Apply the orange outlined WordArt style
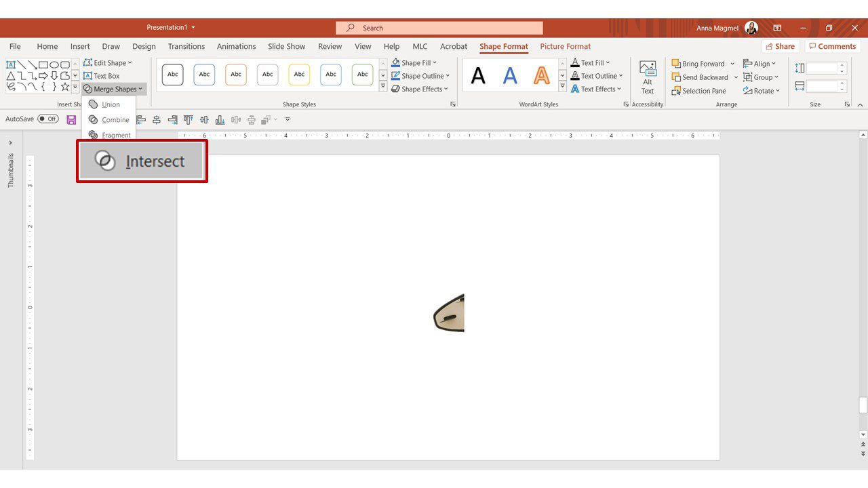This screenshot has height=488, width=868. point(541,75)
